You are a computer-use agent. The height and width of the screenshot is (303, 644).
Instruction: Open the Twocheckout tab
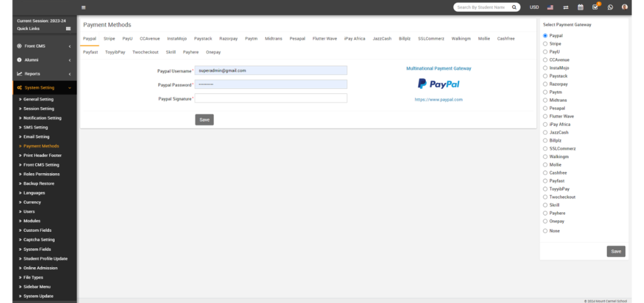(x=145, y=52)
